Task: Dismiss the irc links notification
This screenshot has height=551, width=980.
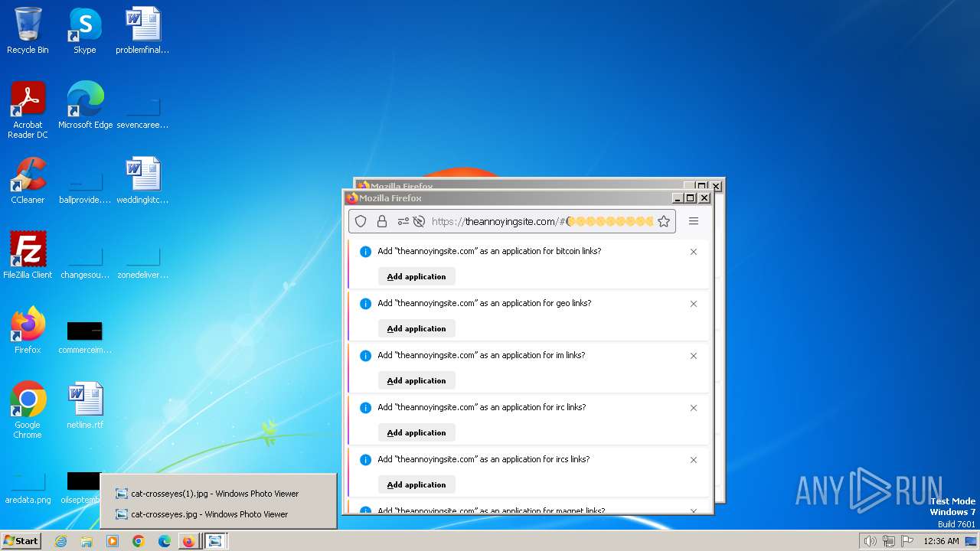Action: click(x=694, y=408)
